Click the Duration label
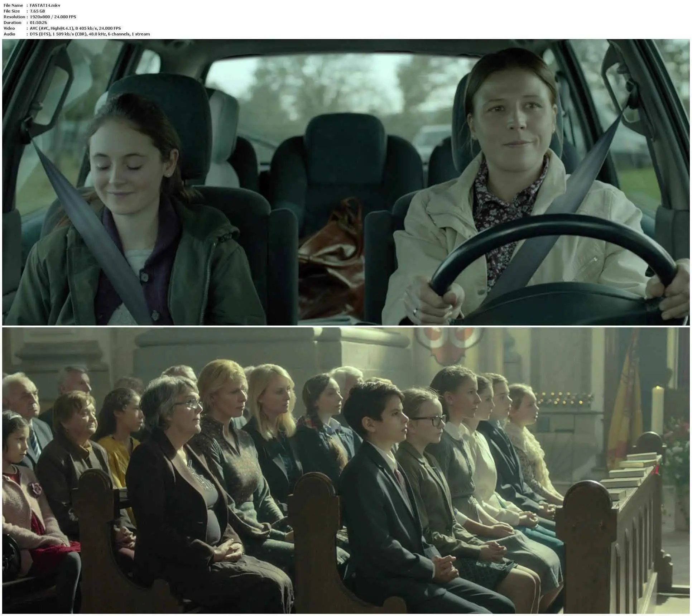The width and height of the screenshot is (692, 616). [13, 23]
